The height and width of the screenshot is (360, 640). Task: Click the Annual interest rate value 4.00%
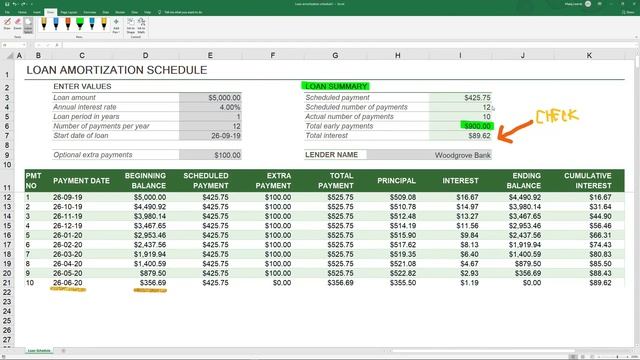pyautogui.click(x=210, y=107)
